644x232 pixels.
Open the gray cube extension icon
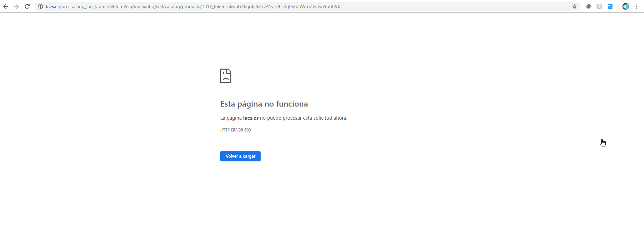pos(599,6)
